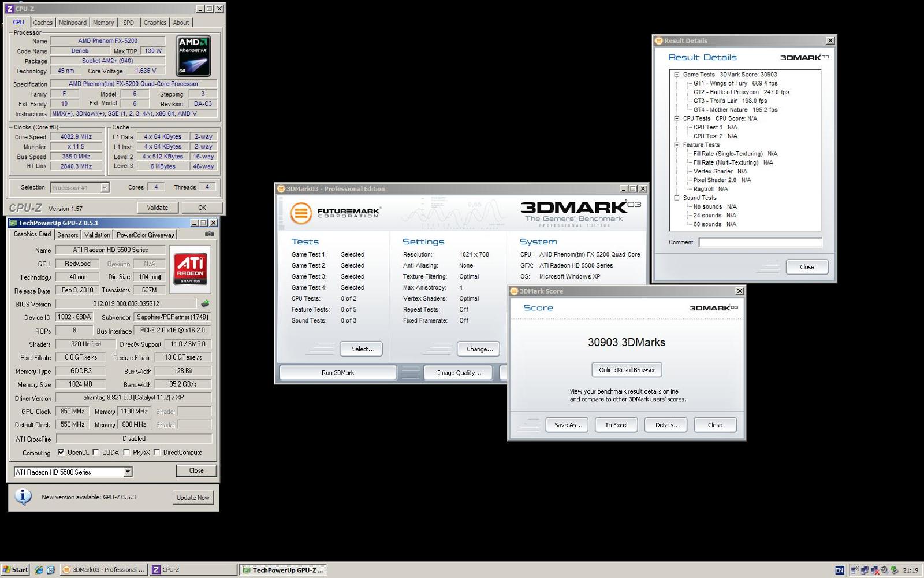Click the Core Speed value 4082.9 MHz
The height and width of the screenshot is (578, 924).
[x=76, y=137]
